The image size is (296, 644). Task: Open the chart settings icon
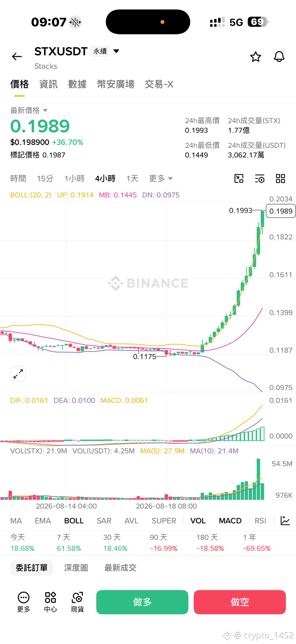(260, 179)
